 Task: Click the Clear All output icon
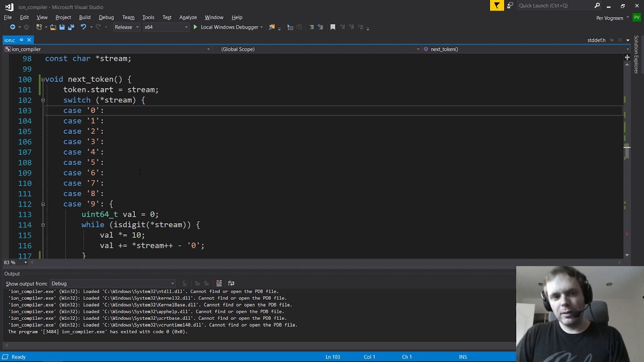point(219,283)
